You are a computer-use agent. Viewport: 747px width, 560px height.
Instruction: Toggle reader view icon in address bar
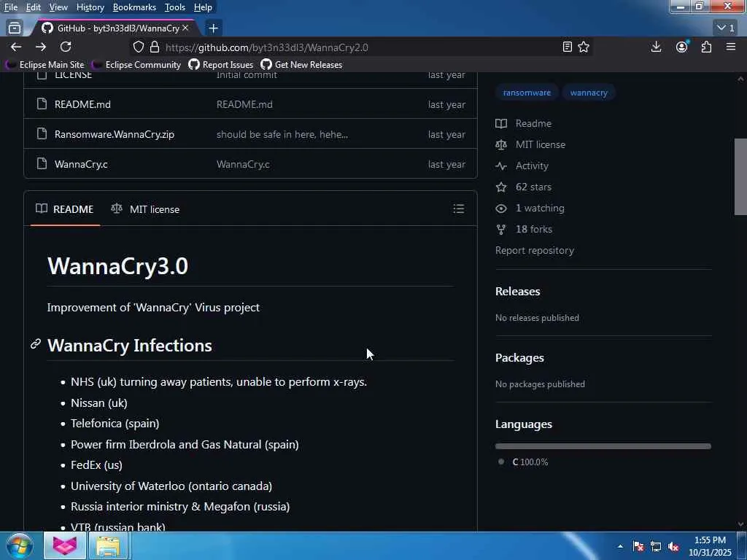pyautogui.click(x=567, y=47)
